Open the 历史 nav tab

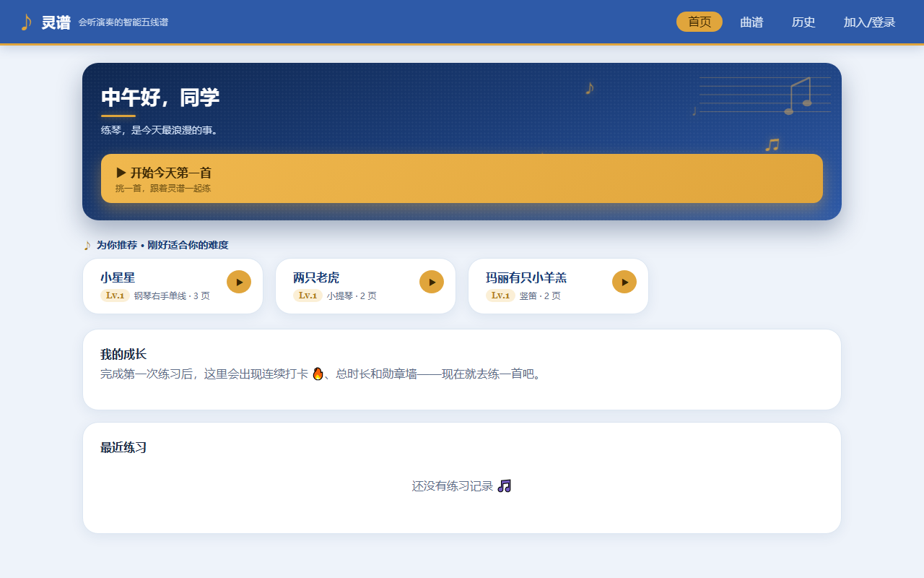803,22
